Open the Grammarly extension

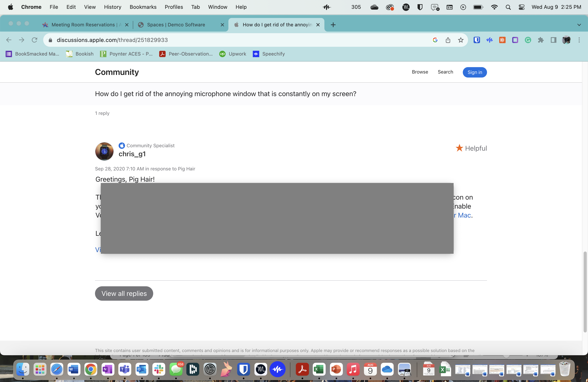coord(528,40)
